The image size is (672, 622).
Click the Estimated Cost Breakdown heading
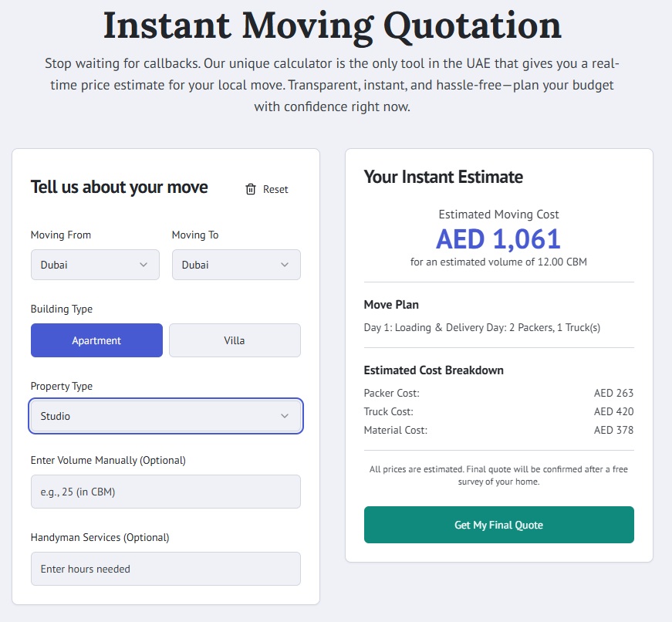click(x=433, y=370)
